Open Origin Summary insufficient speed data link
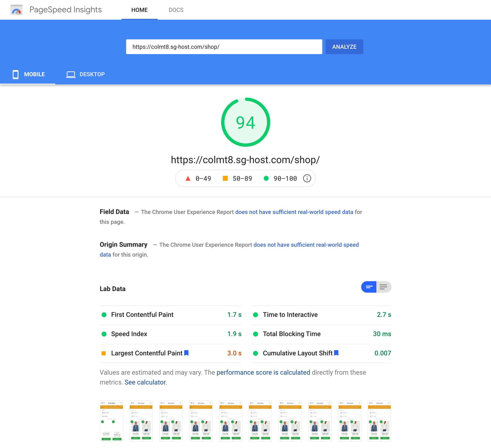The height and width of the screenshot is (448, 491). tap(306, 245)
